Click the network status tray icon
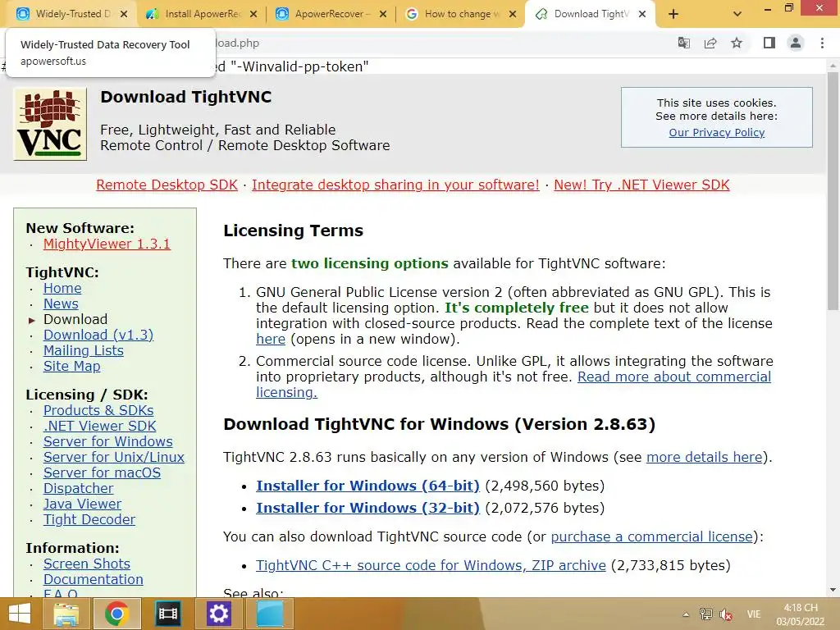The height and width of the screenshot is (630, 840). [706, 614]
